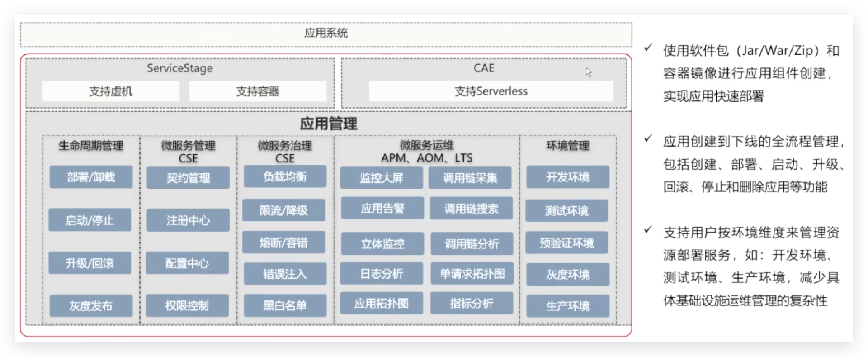Select the ServiceStage heading
The height and width of the screenshot is (357, 868).
179,68
